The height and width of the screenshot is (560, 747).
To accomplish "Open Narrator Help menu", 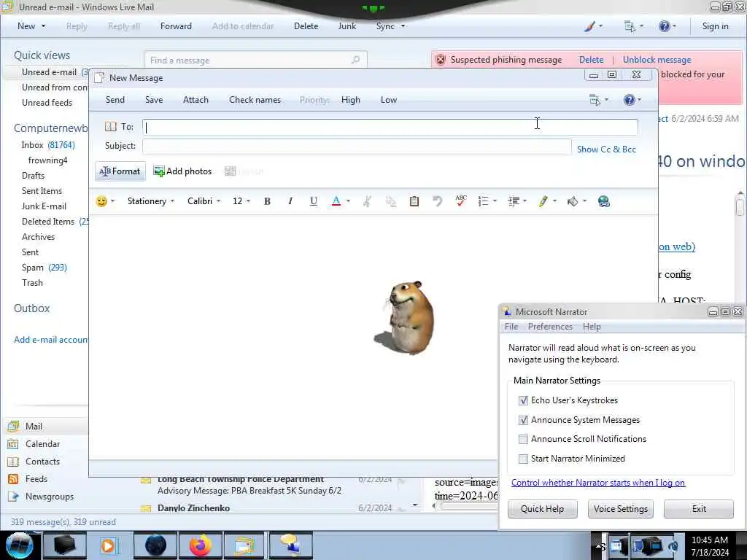I will click(x=592, y=327).
